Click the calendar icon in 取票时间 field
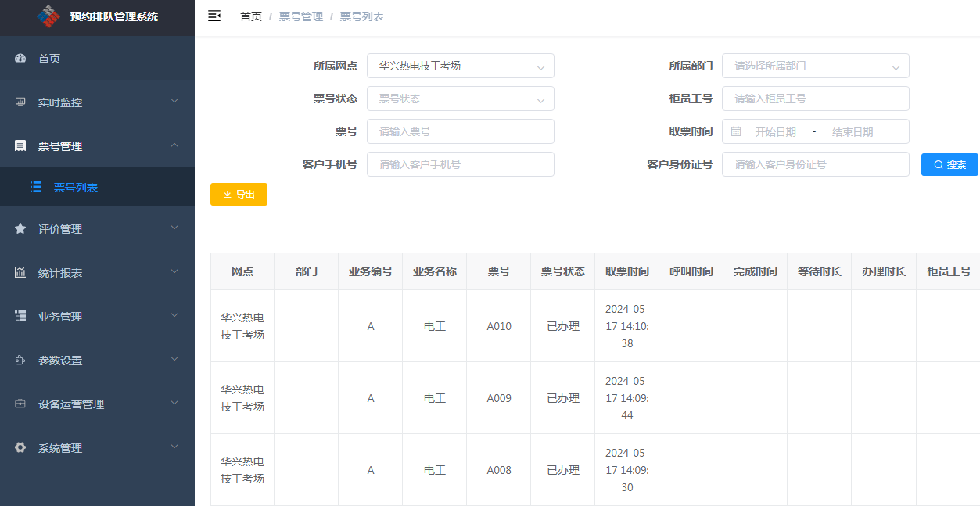Image resolution: width=980 pixels, height=506 pixels. [x=736, y=131]
